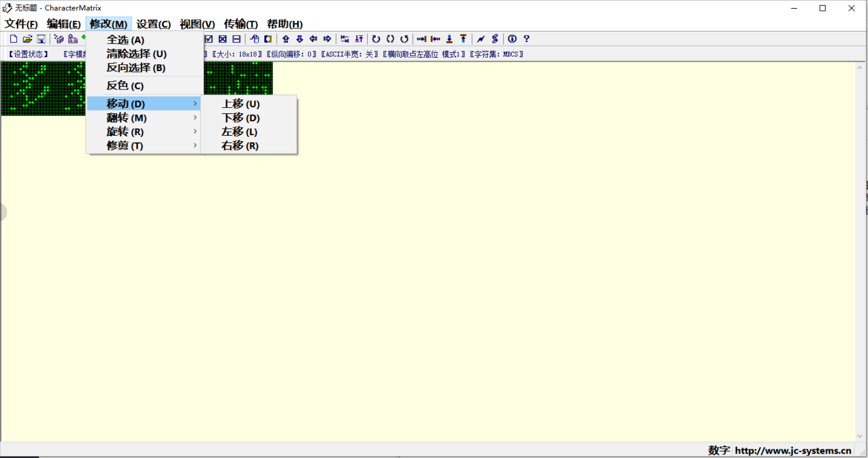
Task: Click the move right arrow toolbar icon
Action: 327,39
